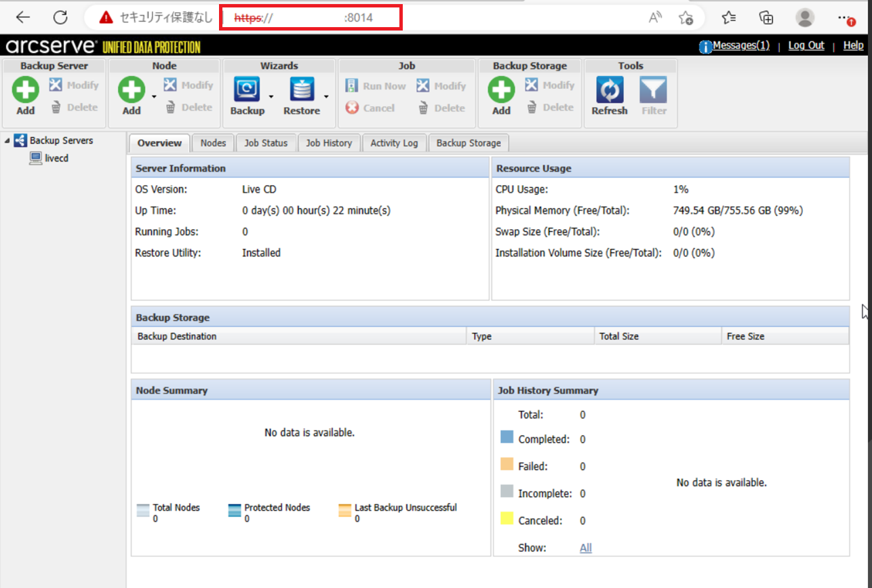Click the blue Completed legend swatch
Image resolution: width=872 pixels, height=588 pixels.
[507, 437]
